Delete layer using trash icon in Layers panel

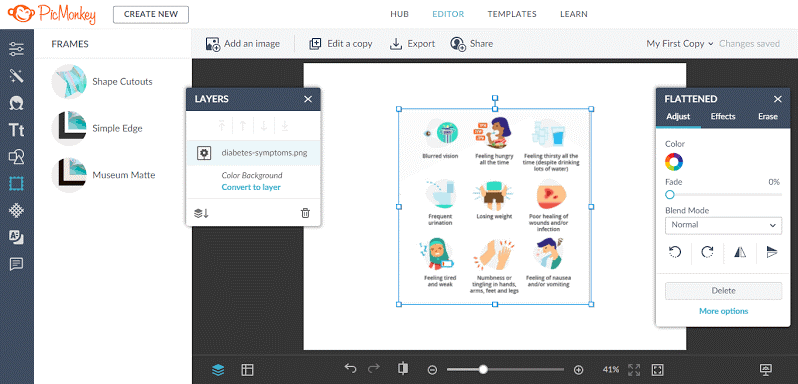(x=305, y=213)
